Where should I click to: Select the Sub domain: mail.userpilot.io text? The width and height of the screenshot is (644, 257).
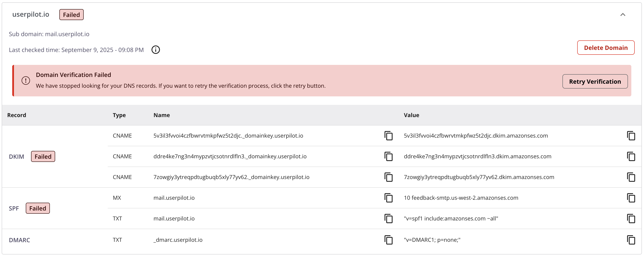tap(49, 34)
